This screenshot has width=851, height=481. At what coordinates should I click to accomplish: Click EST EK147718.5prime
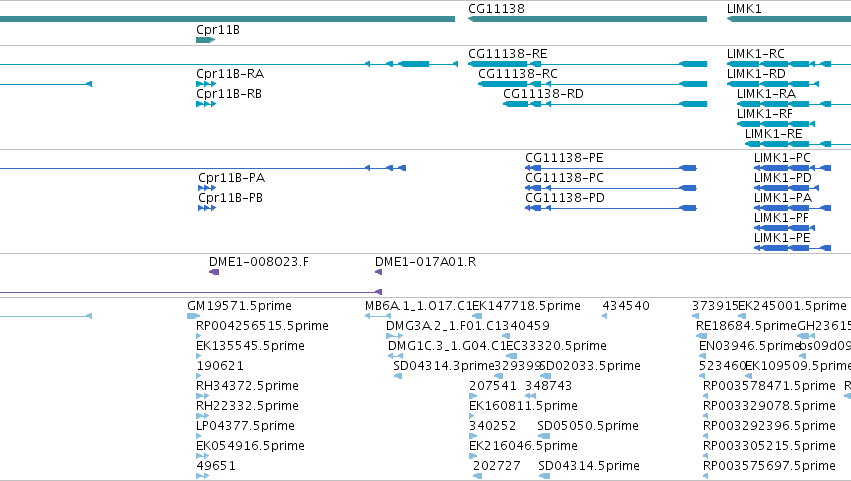526,306
